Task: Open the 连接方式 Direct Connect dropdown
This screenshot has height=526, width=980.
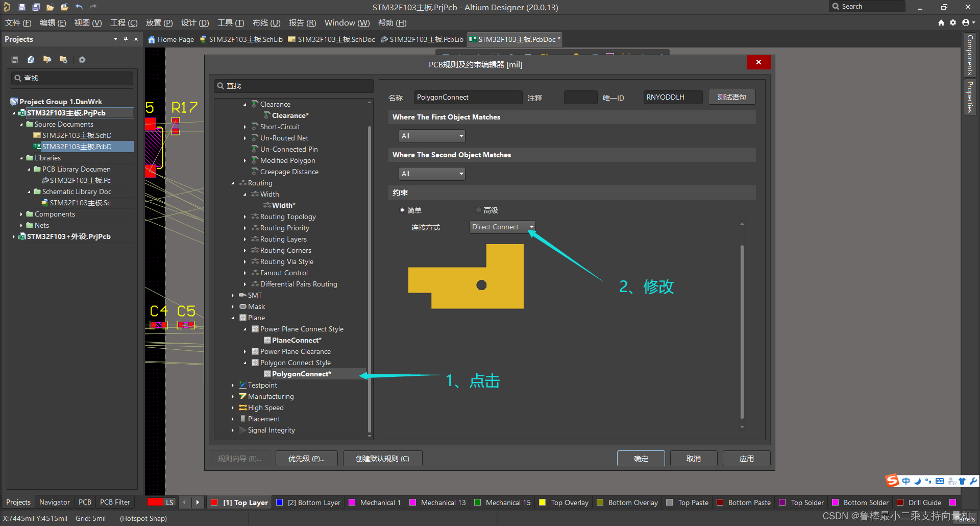Action: (x=502, y=227)
